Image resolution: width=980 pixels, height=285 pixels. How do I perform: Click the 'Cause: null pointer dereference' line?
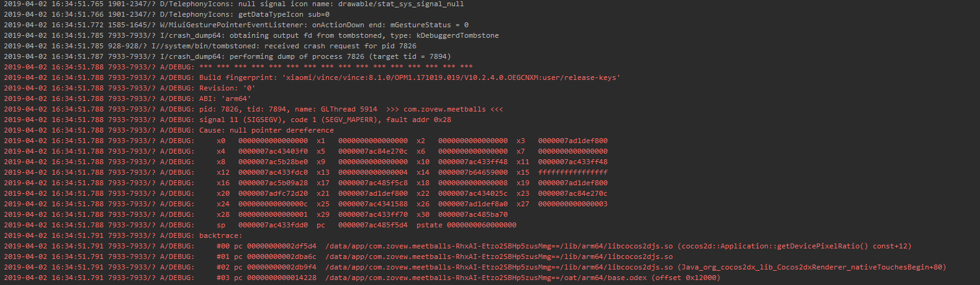click(x=266, y=130)
